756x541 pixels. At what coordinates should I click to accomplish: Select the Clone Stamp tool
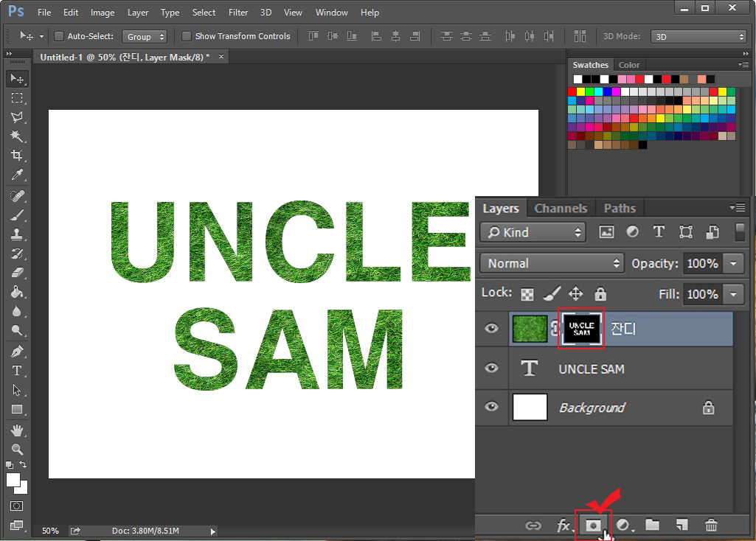tap(17, 234)
